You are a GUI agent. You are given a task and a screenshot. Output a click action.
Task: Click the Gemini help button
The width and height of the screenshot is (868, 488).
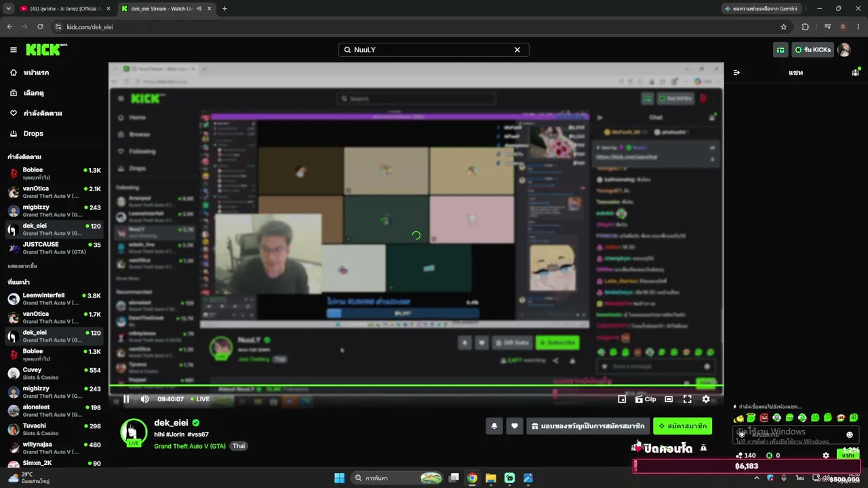[x=762, y=9]
